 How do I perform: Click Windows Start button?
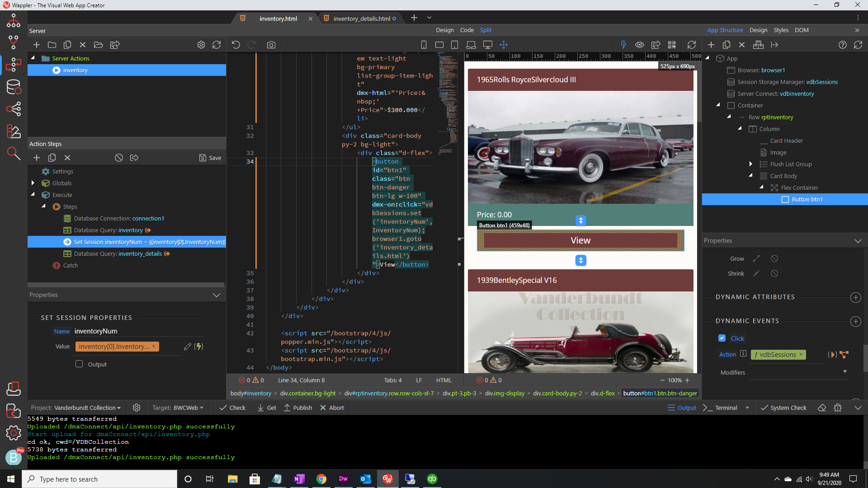[x=11, y=479]
